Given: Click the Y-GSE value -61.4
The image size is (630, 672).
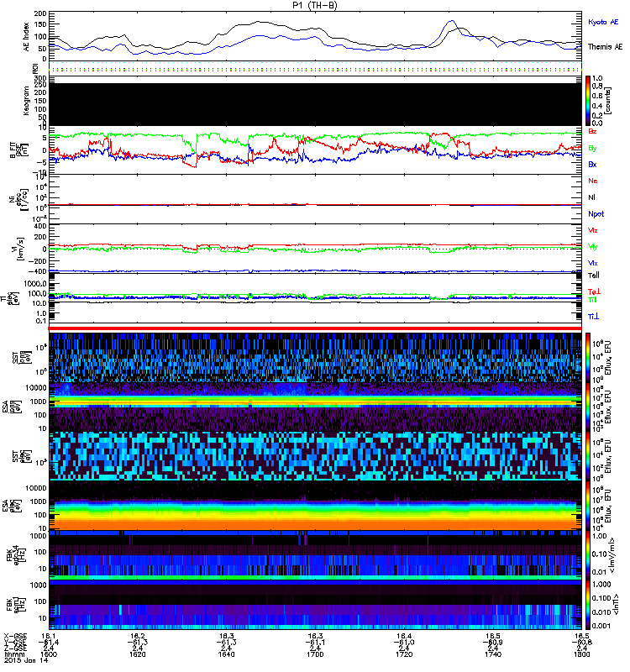Looking at the screenshot, I should [49, 642].
